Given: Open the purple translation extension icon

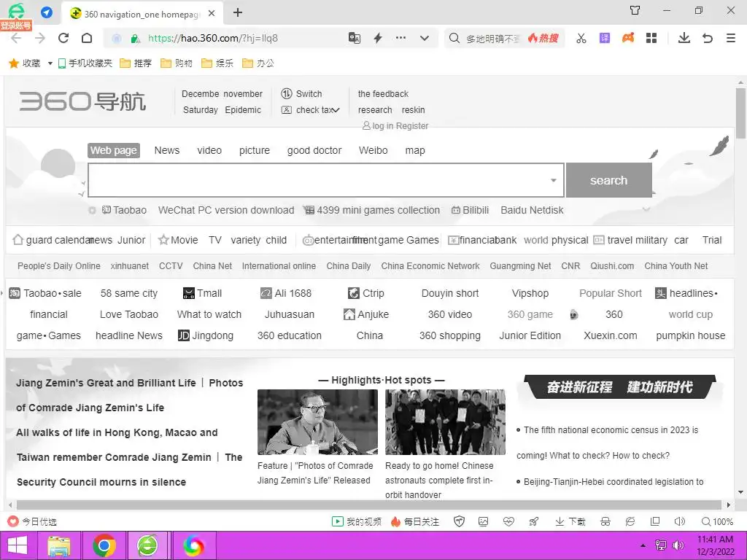Looking at the screenshot, I should (605, 38).
